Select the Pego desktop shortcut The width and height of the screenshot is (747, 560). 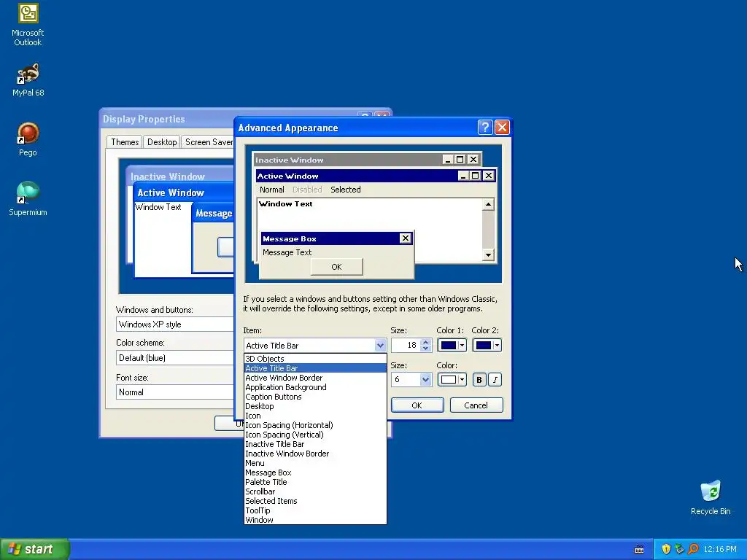[x=28, y=139]
